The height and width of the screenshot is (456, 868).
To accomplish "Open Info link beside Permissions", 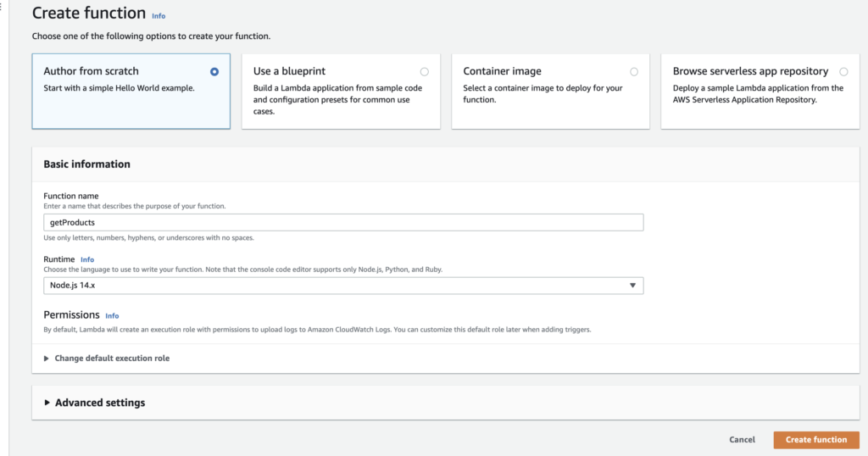I will tap(112, 316).
